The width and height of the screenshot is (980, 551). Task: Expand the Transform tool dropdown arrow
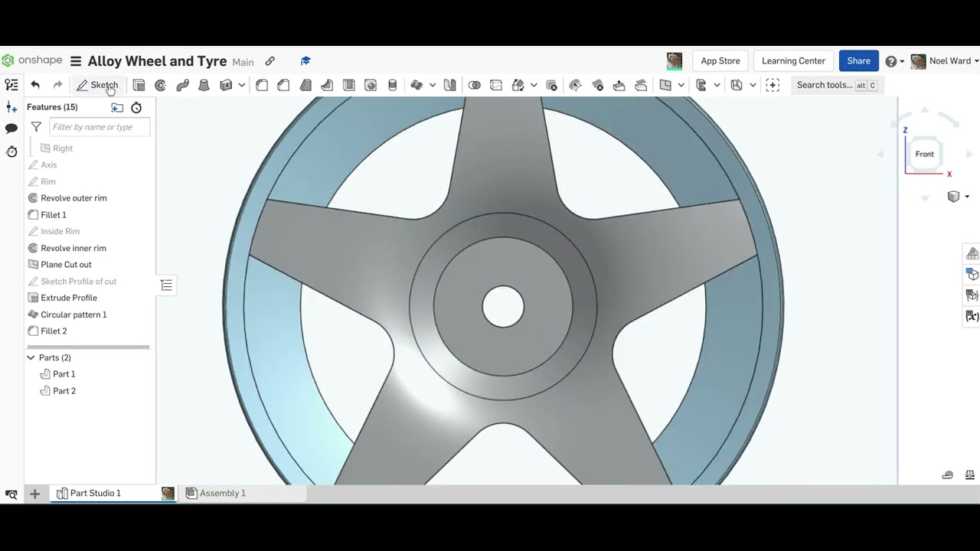pos(534,85)
